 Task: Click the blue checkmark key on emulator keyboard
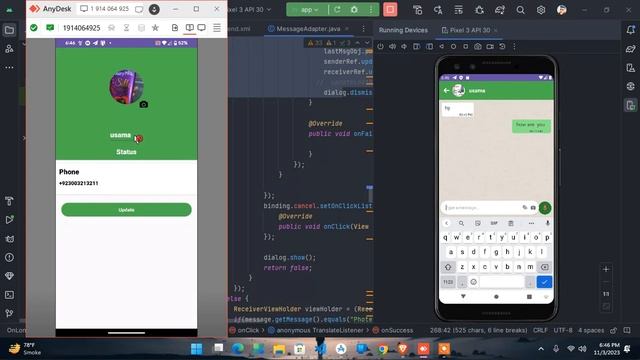(x=544, y=282)
